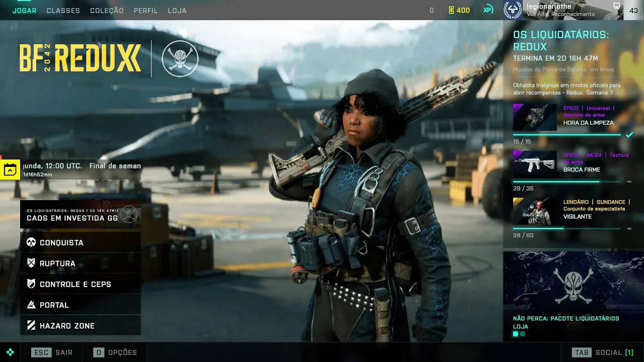Image resolution: width=644 pixels, height=362 pixels.
Task: Click the Hora da Limpeza reward thumbnail
Action: click(534, 117)
